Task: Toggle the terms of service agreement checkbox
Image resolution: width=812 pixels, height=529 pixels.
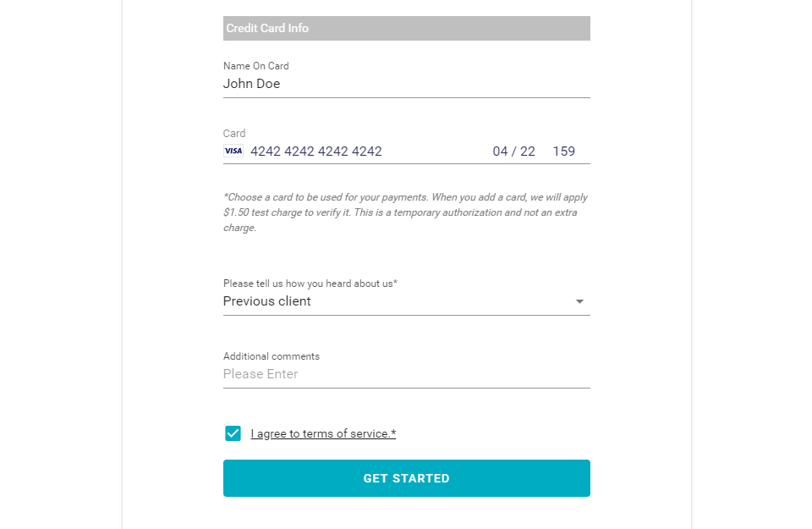Action: (233, 433)
